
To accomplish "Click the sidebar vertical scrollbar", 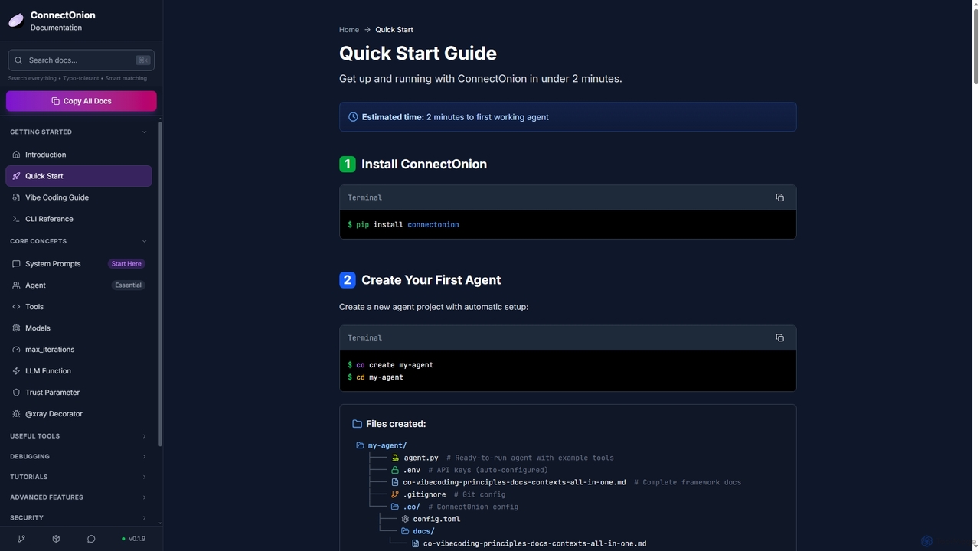I will tap(160, 283).
